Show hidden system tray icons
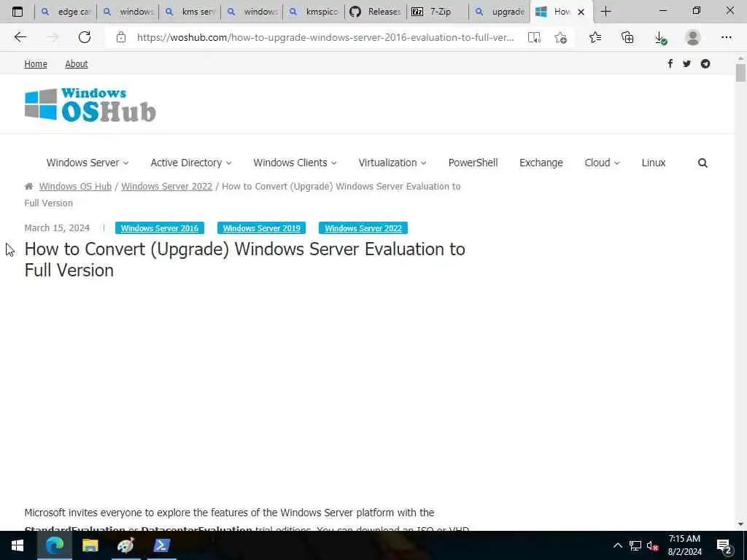The width and height of the screenshot is (747, 560). (x=617, y=545)
